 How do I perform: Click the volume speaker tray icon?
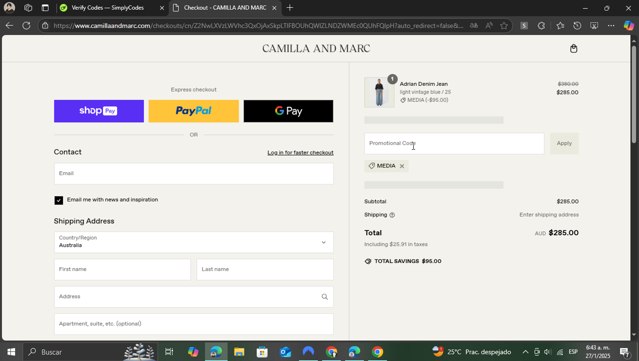coord(547,352)
